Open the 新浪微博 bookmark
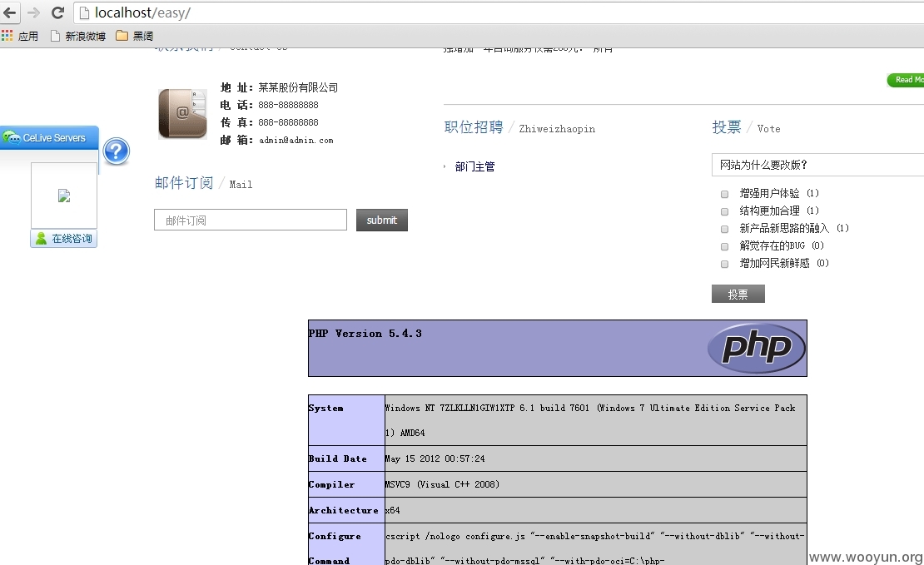This screenshot has width=924, height=565. coord(77,36)
